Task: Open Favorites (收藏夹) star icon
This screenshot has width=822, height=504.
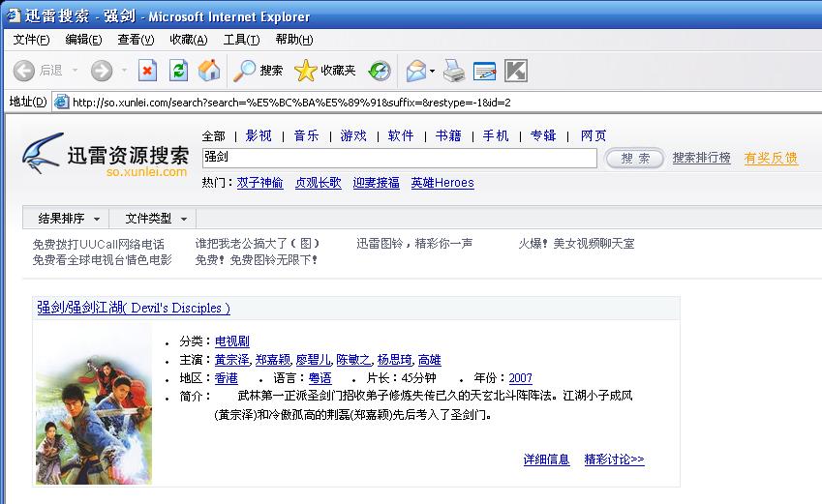Action: click(325, 70)
